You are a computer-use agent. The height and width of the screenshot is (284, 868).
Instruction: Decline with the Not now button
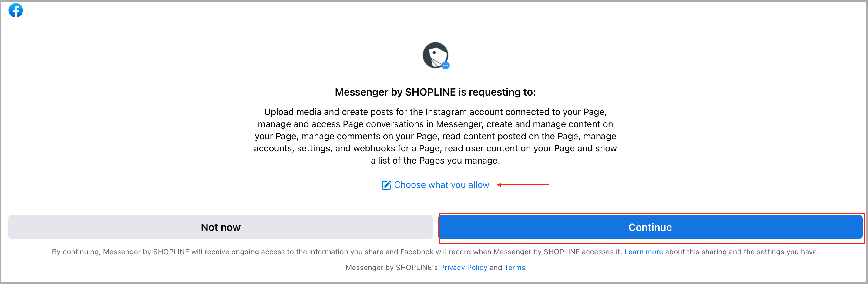pos(221,227)
